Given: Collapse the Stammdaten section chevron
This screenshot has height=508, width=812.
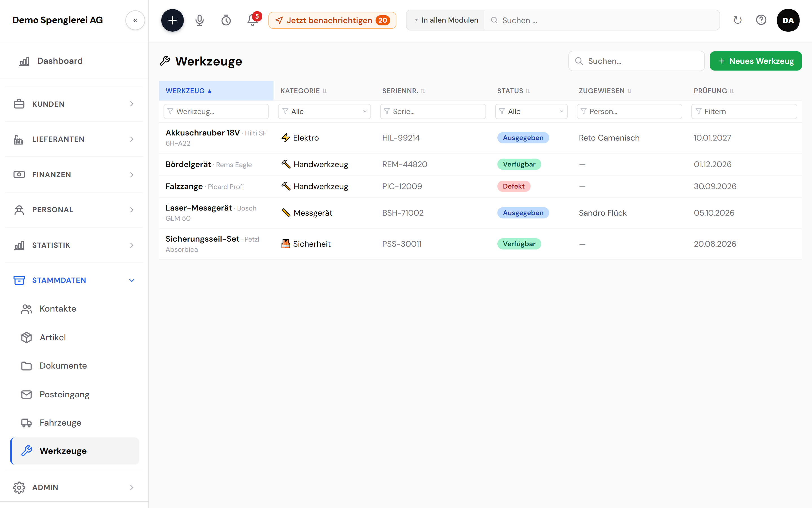Looking at the screenshot, I should (x=132, y=280).
